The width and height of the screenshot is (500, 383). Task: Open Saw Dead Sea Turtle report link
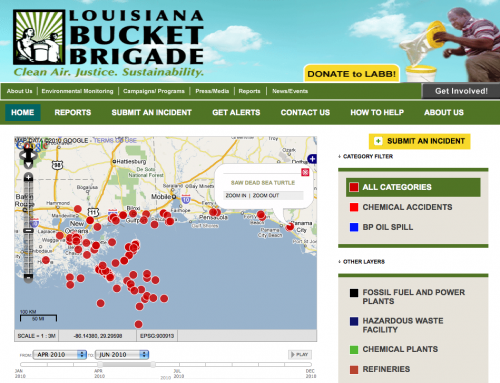[x=263, y=183]
